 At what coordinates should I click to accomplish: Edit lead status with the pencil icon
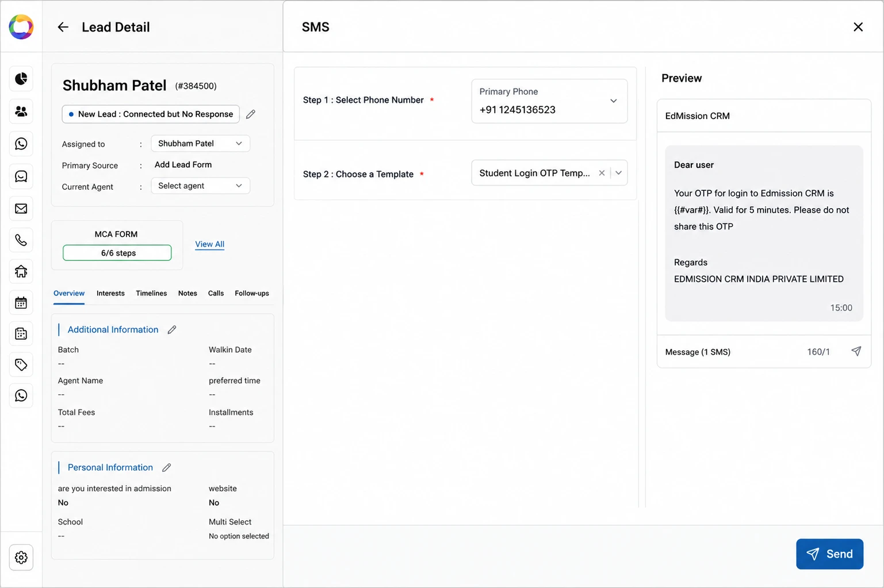pos(251,114)
